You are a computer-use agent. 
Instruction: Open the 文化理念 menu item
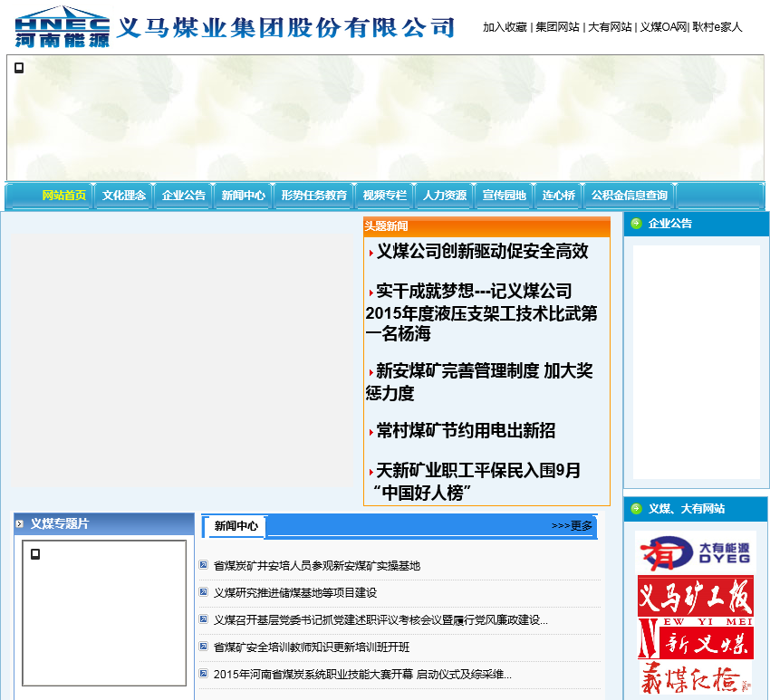tap(124, 196)
